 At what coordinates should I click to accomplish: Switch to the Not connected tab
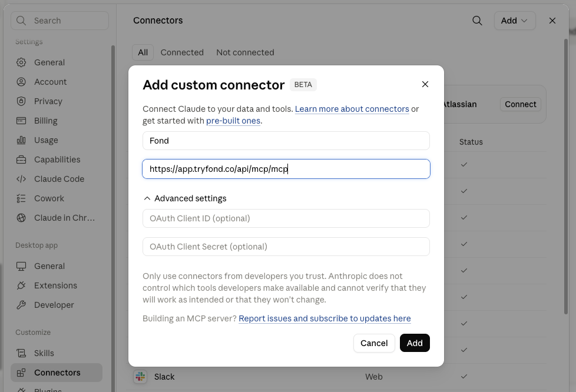pyautogui.click(x=245, y=52)
